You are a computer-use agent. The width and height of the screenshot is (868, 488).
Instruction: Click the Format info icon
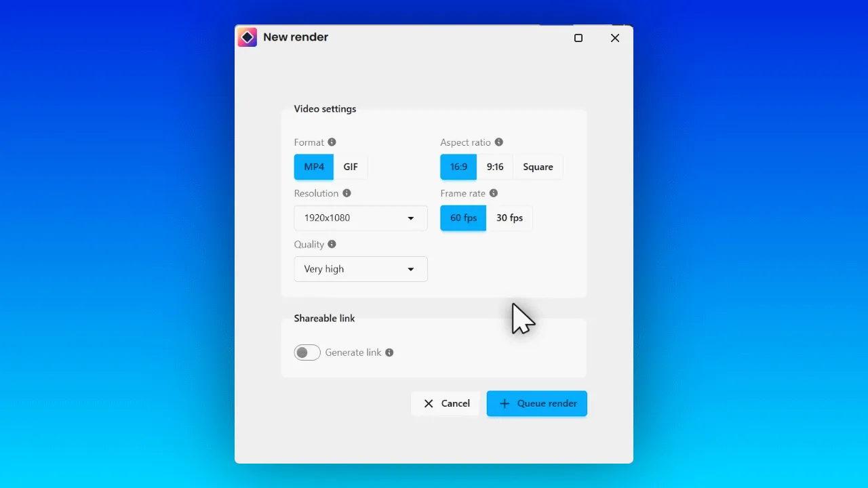tap(332, 142)
